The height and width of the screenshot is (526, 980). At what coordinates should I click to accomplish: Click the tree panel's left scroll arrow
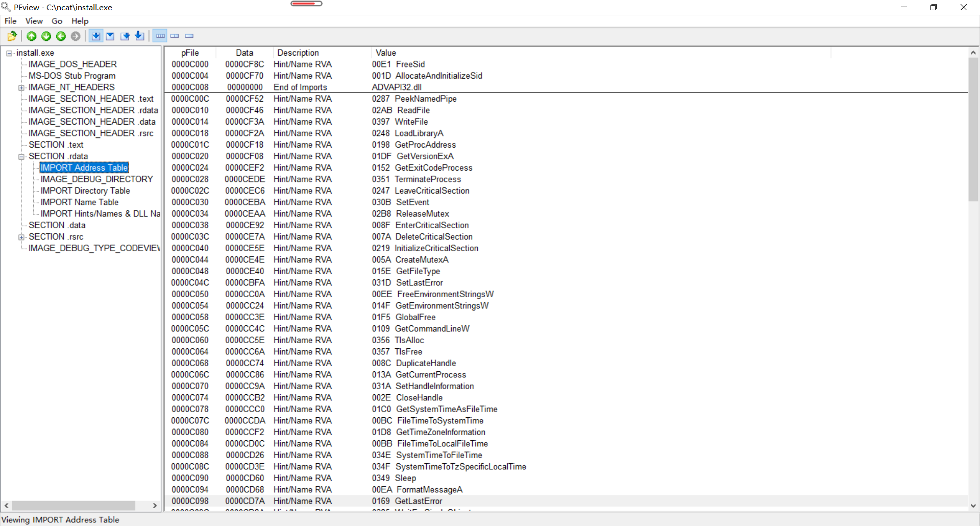pyautogui.click(x=7, y=506)
